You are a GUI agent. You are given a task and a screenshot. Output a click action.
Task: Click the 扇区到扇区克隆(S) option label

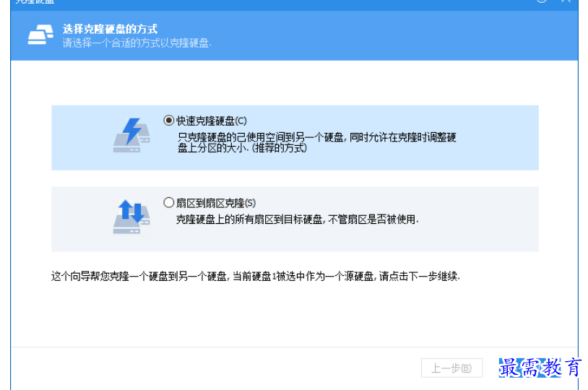[216, 203]
